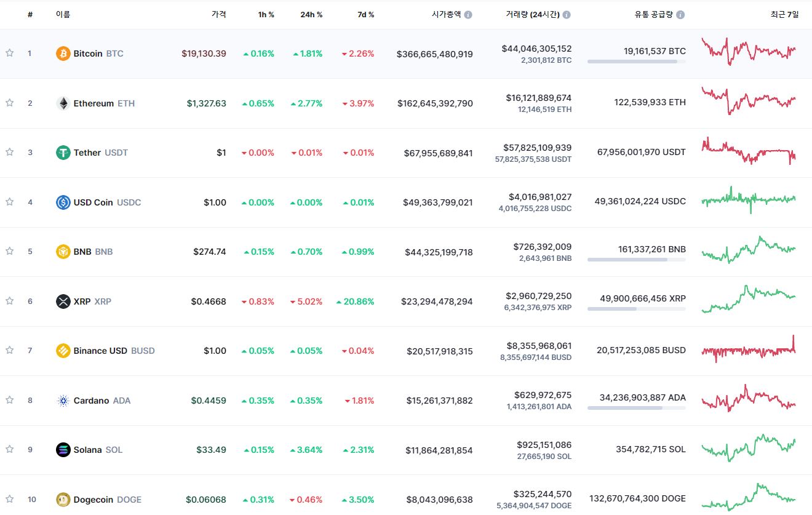The image size is (812, 515).
Task: Open Solana 7-day sparkline chart
Action: pyautogui.click(x=749, y=448)
